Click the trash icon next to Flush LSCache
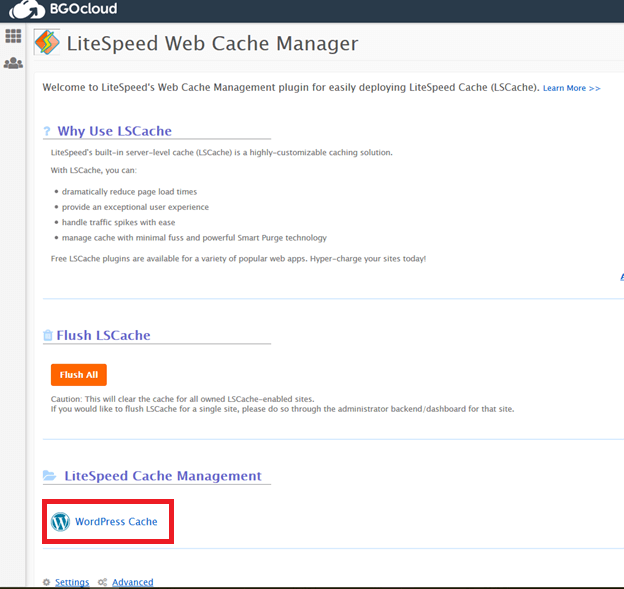 click(x=48, y=335)
